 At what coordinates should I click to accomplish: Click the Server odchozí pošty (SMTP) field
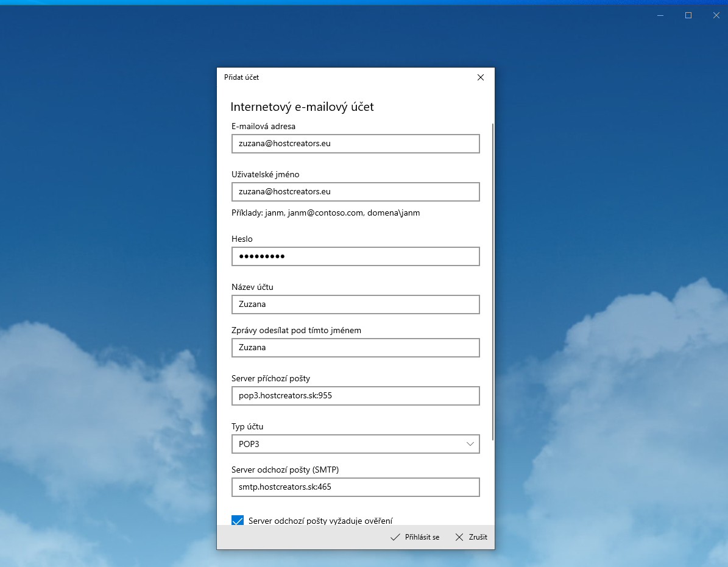pyautogui.click(x=356, y=487)
